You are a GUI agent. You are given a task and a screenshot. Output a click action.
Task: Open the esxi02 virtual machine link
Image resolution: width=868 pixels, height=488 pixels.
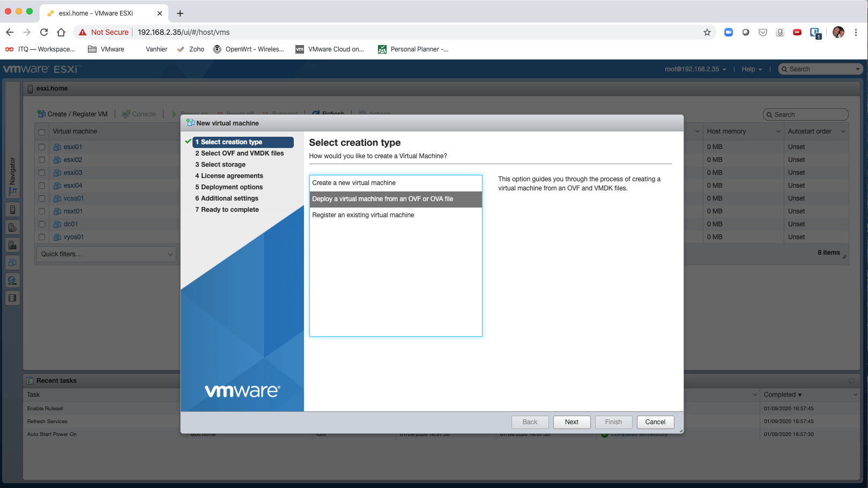point(73,160)
